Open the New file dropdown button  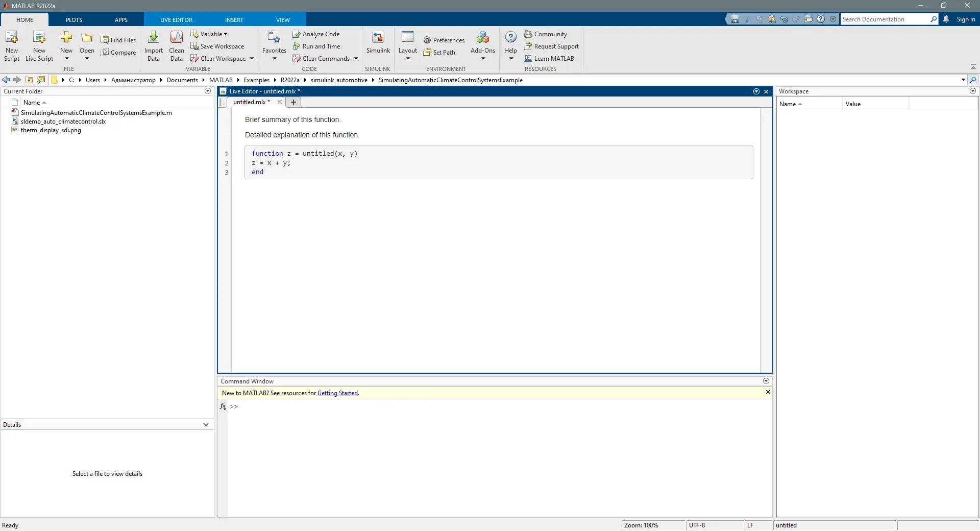pyautogui.click(x=66, y=46)
